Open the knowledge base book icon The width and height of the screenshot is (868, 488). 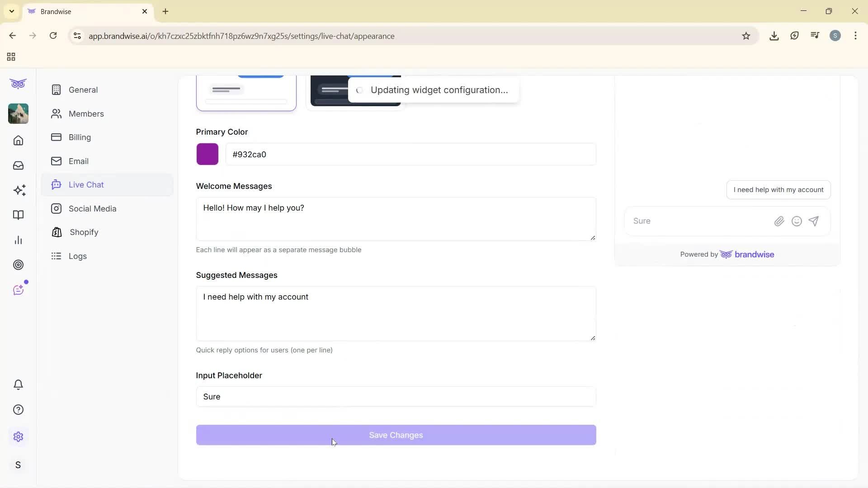[x=18, y=215]
